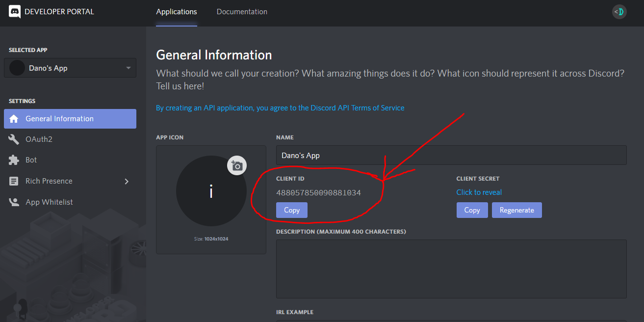
Task: Click the Name field containing Dano's App
Action: (451, 155)
